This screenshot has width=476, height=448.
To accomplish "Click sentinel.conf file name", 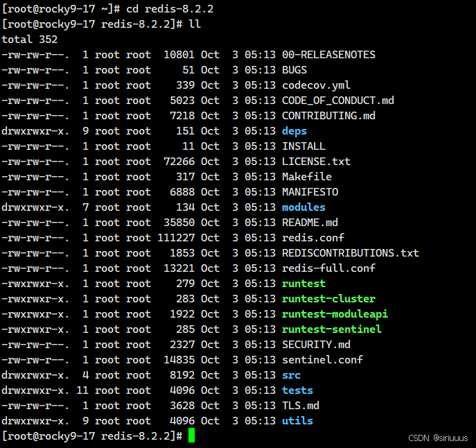I will [322, 360].
